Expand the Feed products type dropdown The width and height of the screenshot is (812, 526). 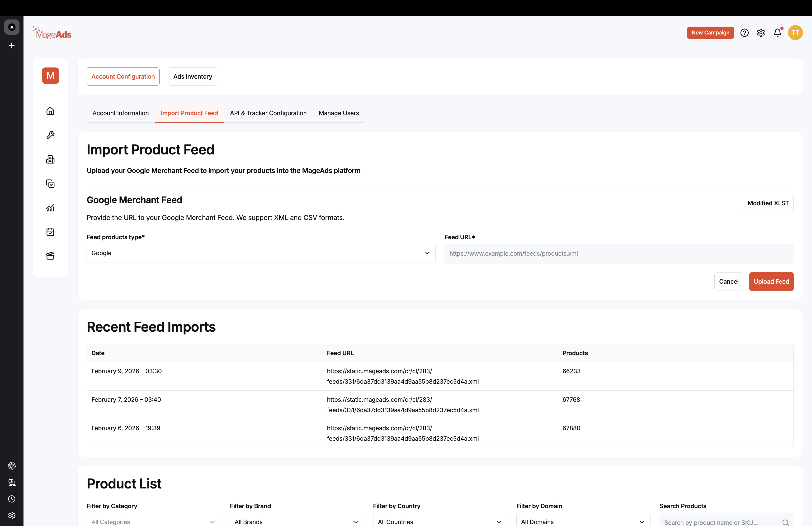[261, 253]
